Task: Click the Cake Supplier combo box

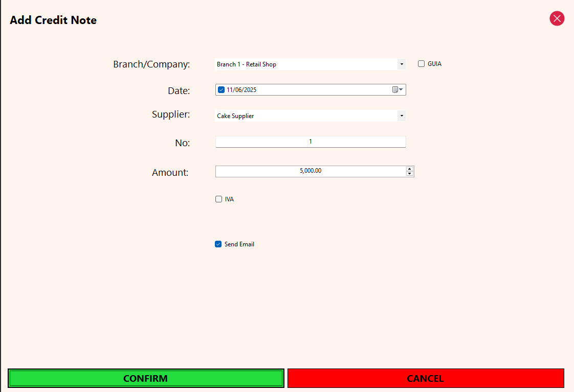Action: click(310, 116)
